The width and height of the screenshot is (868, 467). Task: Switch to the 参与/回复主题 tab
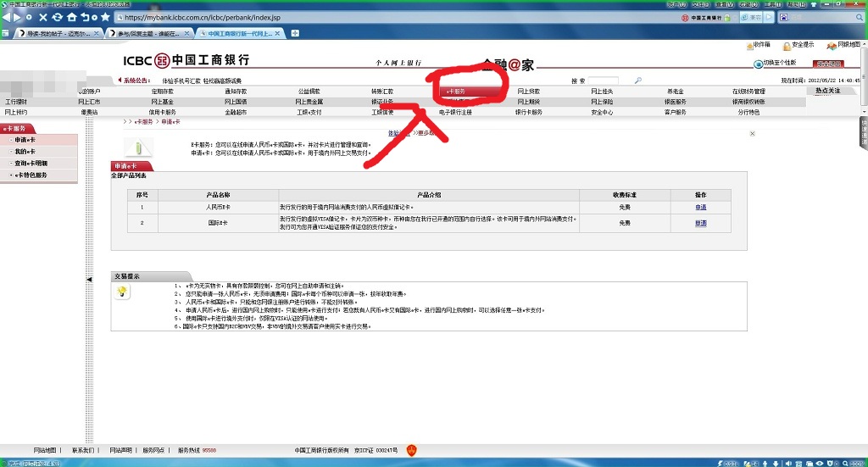coord(148,34)
